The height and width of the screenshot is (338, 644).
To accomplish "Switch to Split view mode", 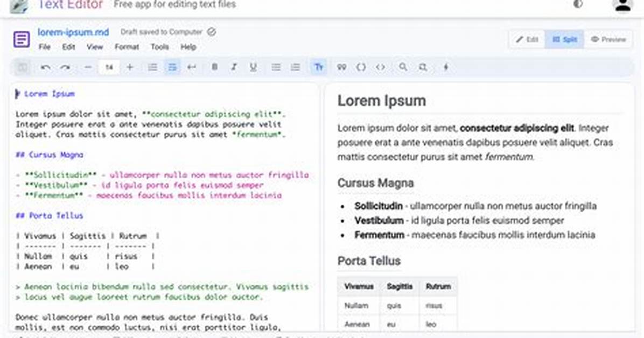I will coord(565,39).
